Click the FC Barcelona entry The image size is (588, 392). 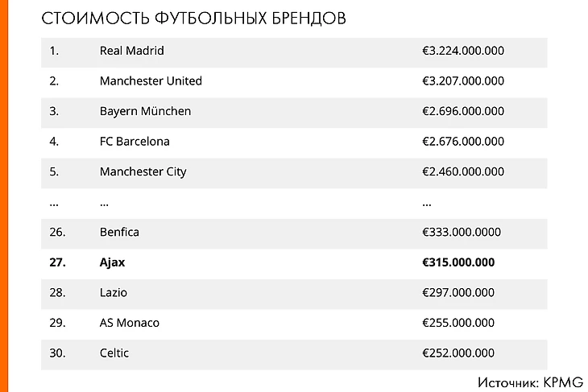pyautogui.click(x=135, y=142)
